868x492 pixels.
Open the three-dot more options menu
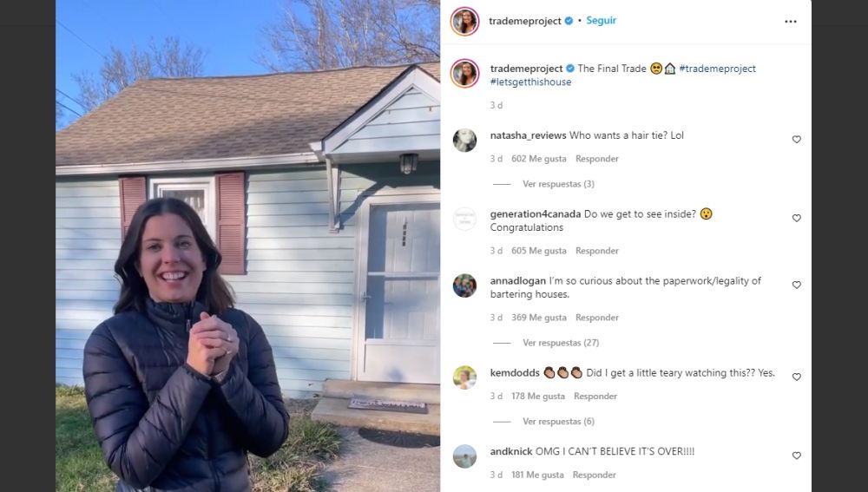click(x=791, y=22)
